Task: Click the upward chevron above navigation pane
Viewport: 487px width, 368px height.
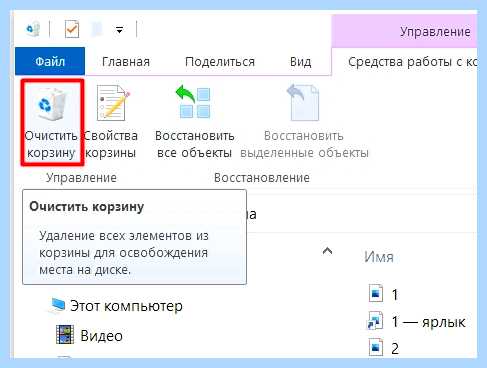Action: click(327, 251)
